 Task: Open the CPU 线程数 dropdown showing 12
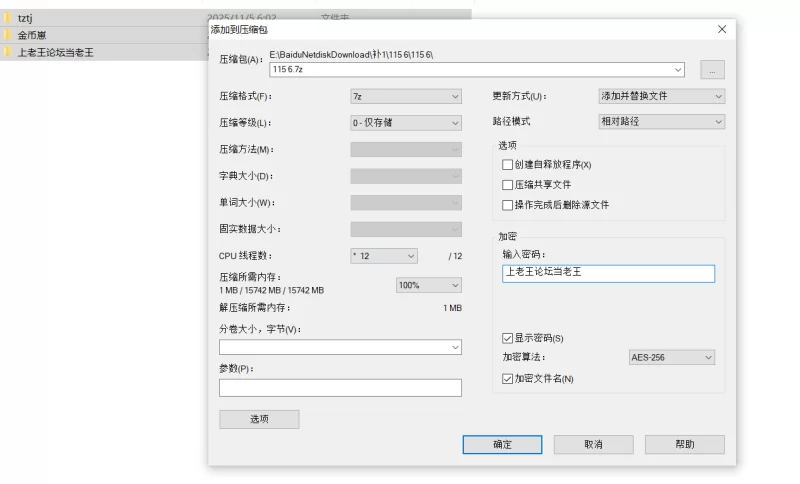pyautogui.click(x=384, y=256)
